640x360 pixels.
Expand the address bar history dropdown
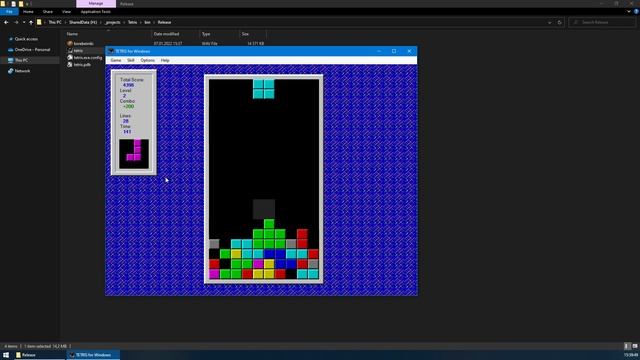pyautogui.click(x=549, y=22)
